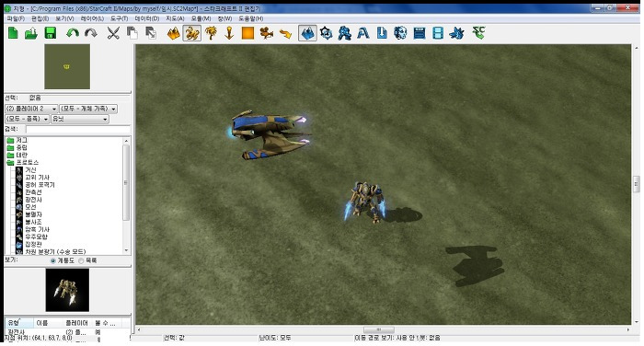Open the 보기(V) menu
Image resolution: width=644 pixels, height=346 pixels.
(x=64, y=18)
